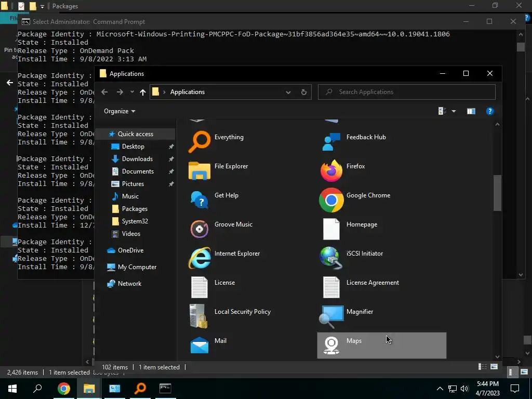The image size is (532, 399).
Task: Switch to Everything search in taskbar
Action: click(x=140, y=389)
